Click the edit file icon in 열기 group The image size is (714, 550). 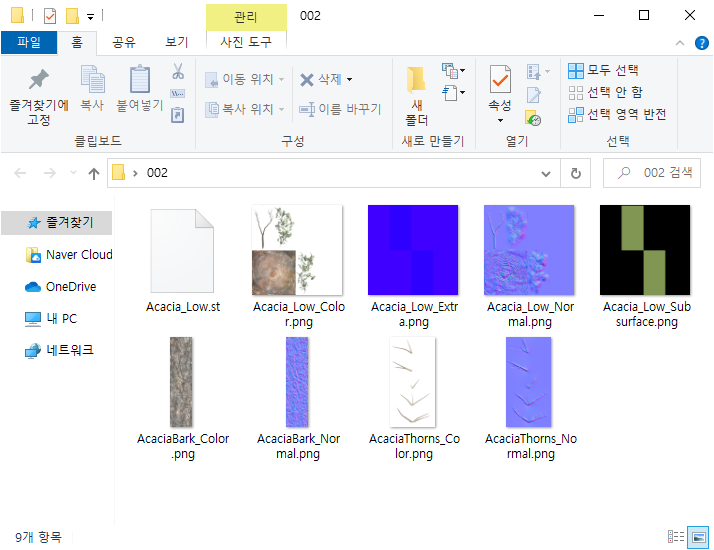(533, 95)
